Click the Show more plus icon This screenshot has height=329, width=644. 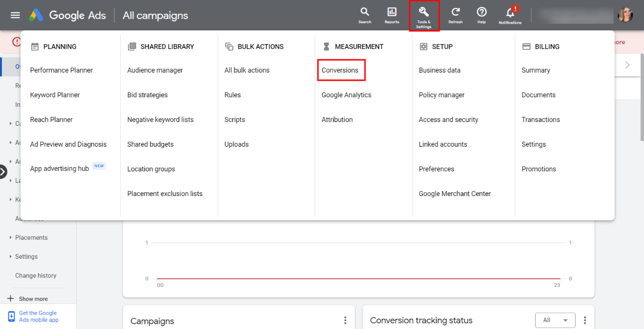click(x=11, y=298)
